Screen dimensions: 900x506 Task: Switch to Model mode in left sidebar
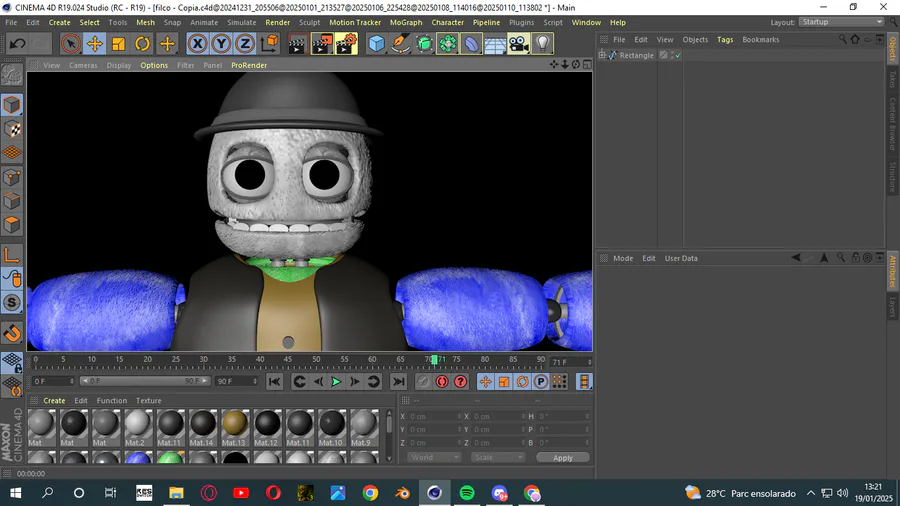coord(12,105)
